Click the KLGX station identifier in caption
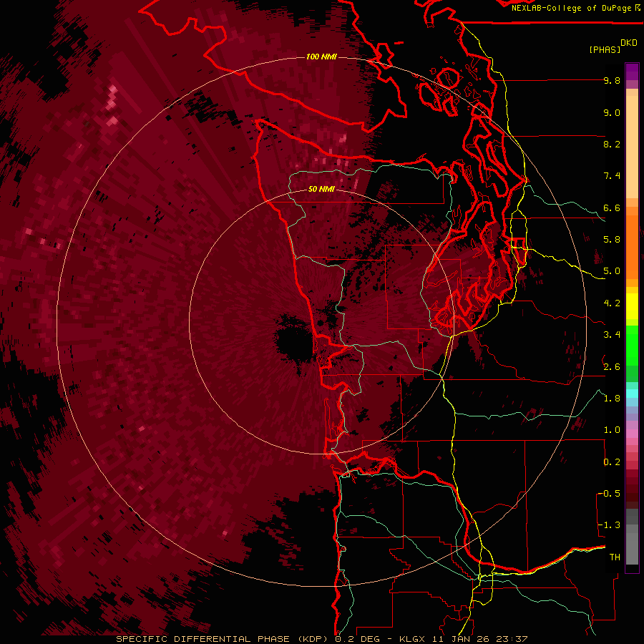 click(411, 639)
